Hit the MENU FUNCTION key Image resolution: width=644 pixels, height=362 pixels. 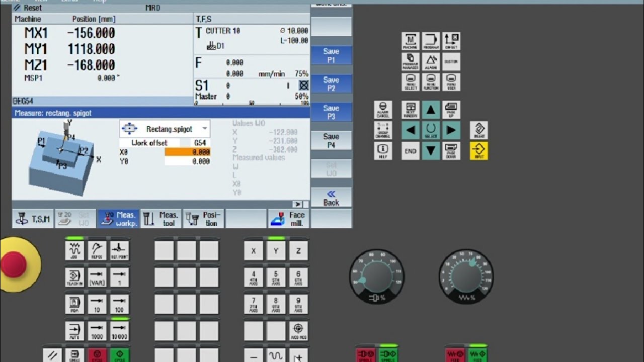pyautogui.click(x=431, y=82)
